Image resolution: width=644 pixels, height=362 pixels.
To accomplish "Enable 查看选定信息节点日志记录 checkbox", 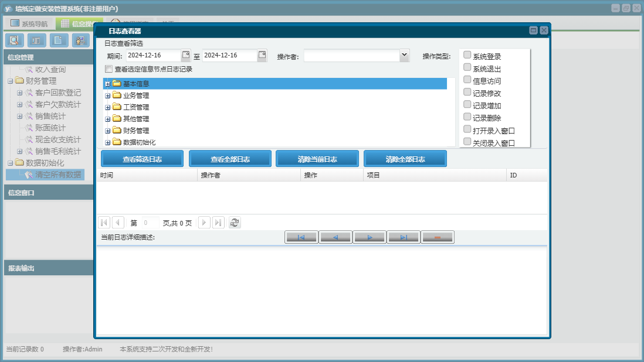I will pos(109,69).
